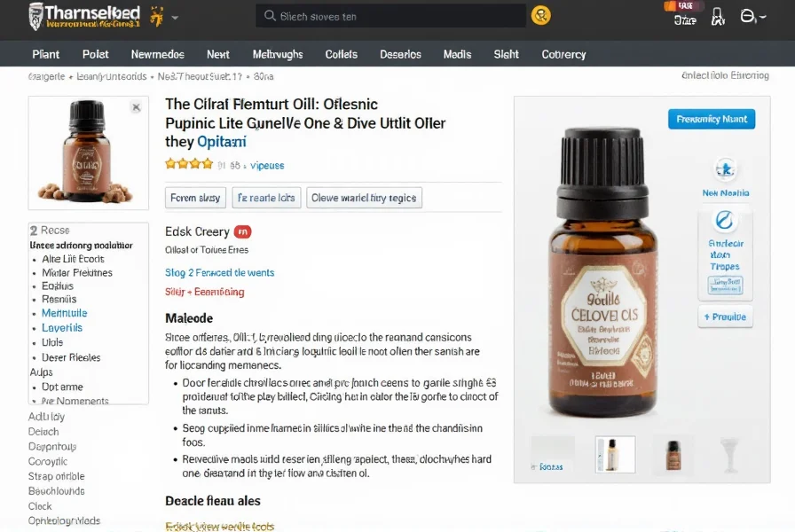Click the yellow round search button icon
795x532 pixels.
click(x=541, y=16)
